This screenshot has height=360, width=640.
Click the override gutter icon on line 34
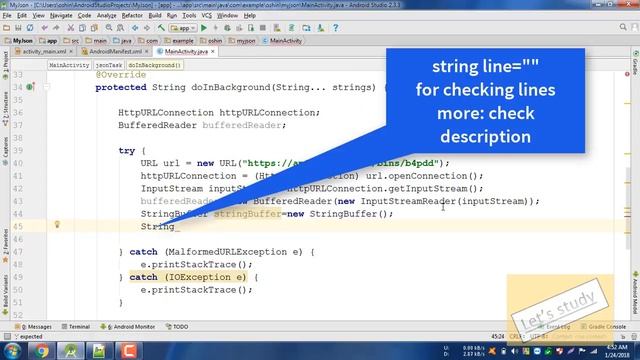point(30,87)
